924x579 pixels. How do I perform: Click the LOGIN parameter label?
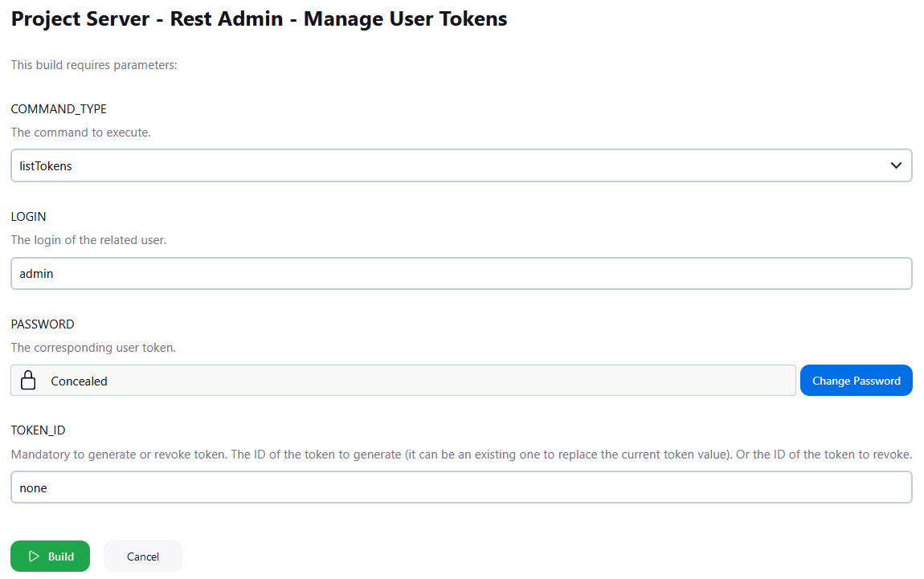[x=28, y=216]
